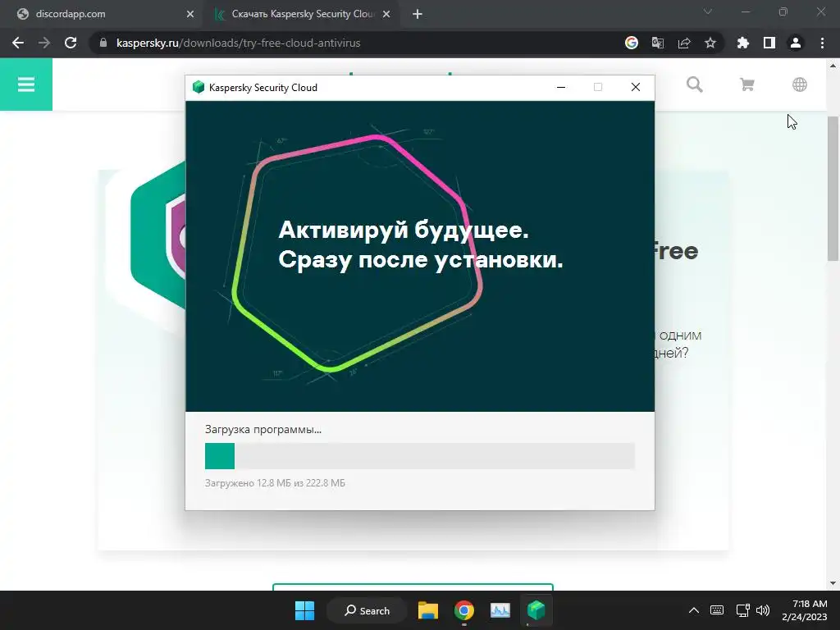Bookmark the page with the star icon
The height and width of the screenshot is (630, 840).
coord(710,43)
